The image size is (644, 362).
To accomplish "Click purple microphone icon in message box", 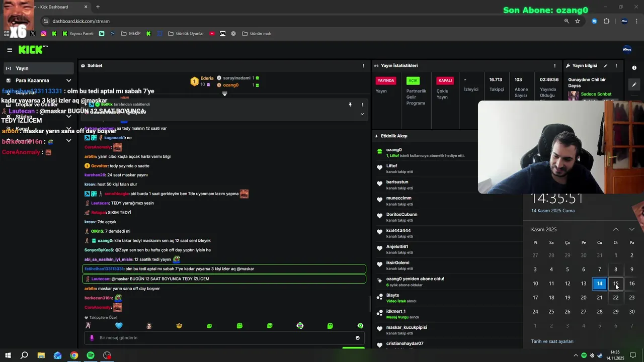I will [92, 338].
